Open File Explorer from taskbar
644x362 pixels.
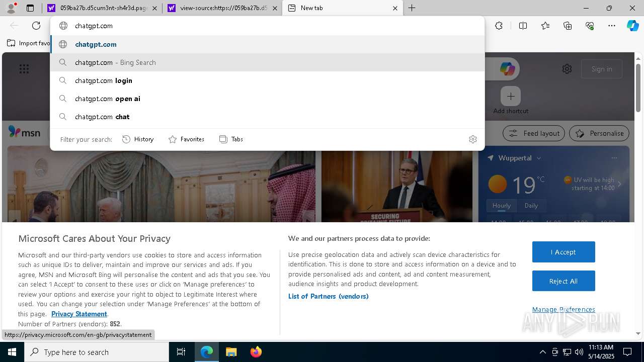(x=231, y=352)
